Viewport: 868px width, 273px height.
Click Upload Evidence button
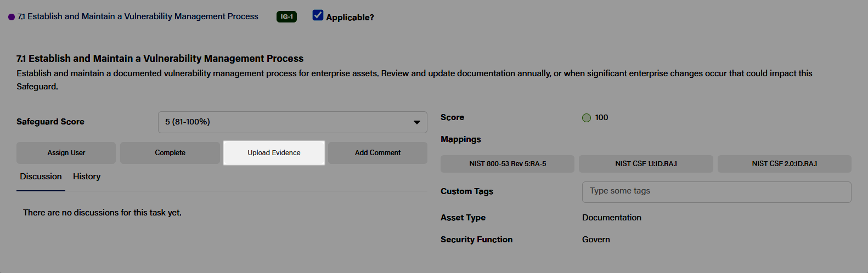274,153
